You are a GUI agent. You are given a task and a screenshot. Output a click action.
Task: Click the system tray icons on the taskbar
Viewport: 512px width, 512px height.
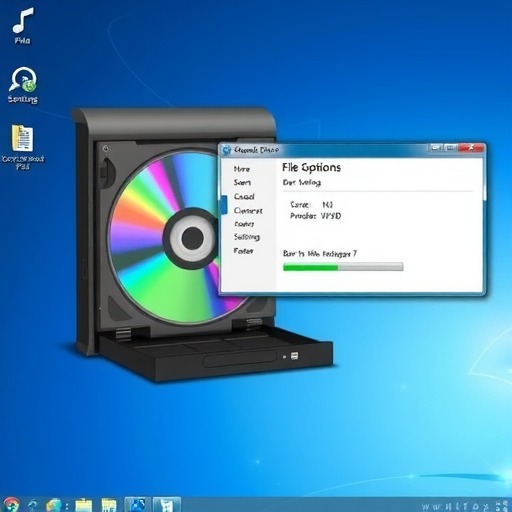[x=464, y=506]
